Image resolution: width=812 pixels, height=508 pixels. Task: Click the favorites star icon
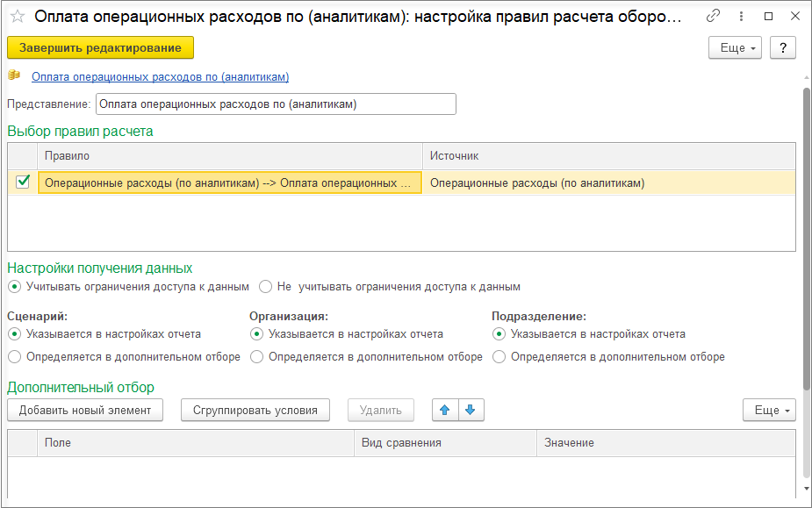pyautogui.click(x=17, y=17)
